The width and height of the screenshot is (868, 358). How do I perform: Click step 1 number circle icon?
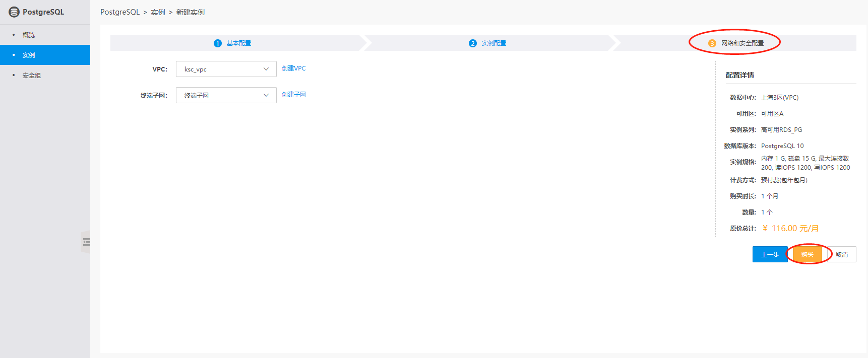pos(218,43)
